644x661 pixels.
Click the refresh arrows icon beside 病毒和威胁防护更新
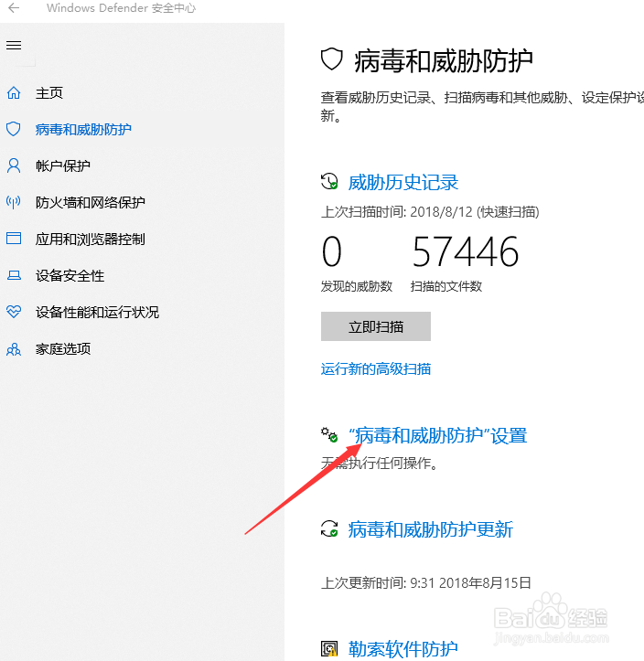pyautogui.click(x=329, y=528)
